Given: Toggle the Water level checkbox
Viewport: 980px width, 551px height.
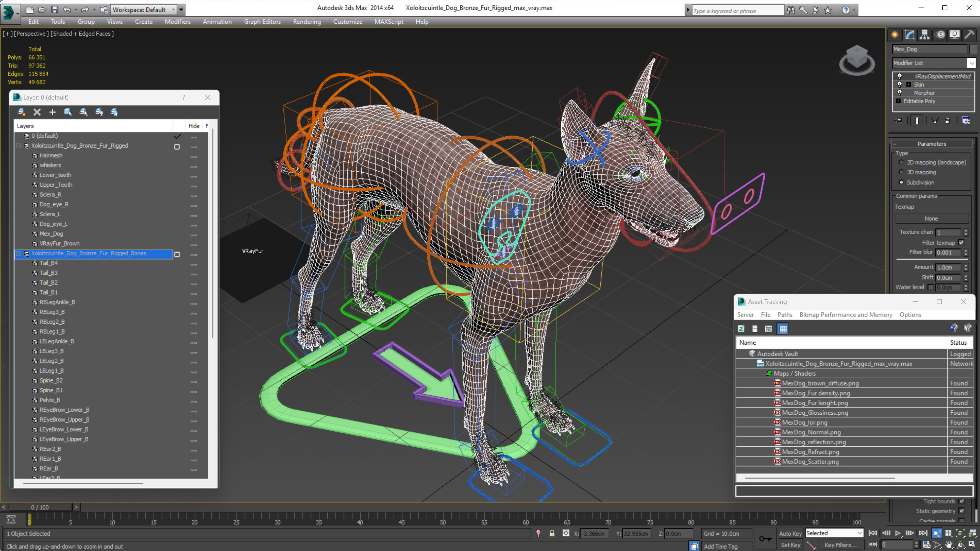Looking at the screenshot, I should [x=931, y=287].
